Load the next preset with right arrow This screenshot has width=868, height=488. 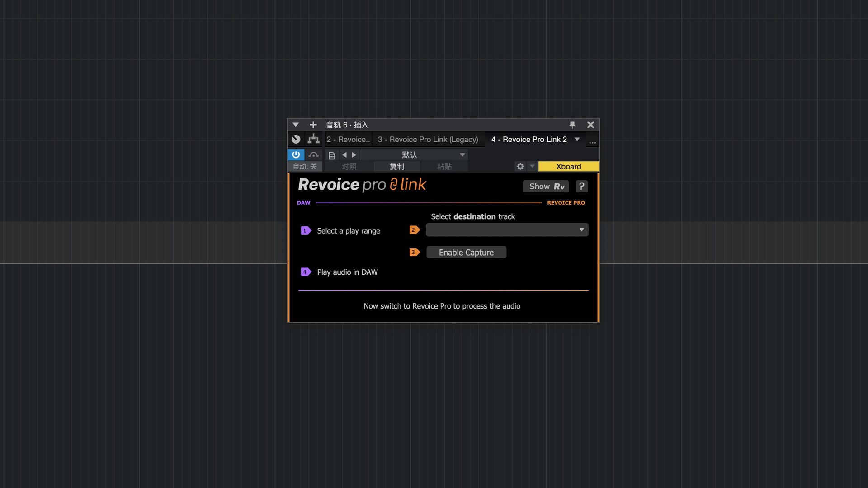[354, 155]
